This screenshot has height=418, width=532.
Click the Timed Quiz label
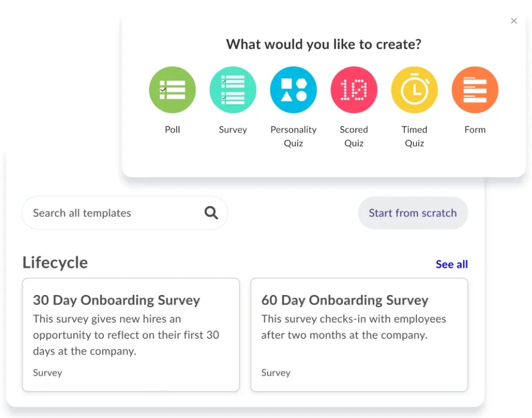(x=414, y=136)
